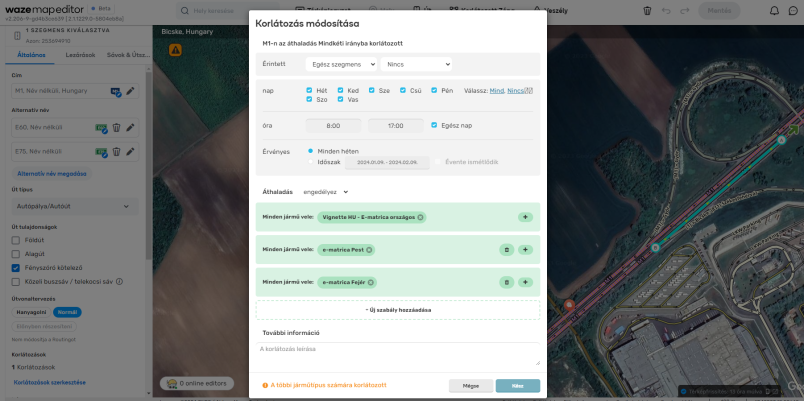Click the 8:00 start time field
804x401 pixels.
click(x=334, y=126)
